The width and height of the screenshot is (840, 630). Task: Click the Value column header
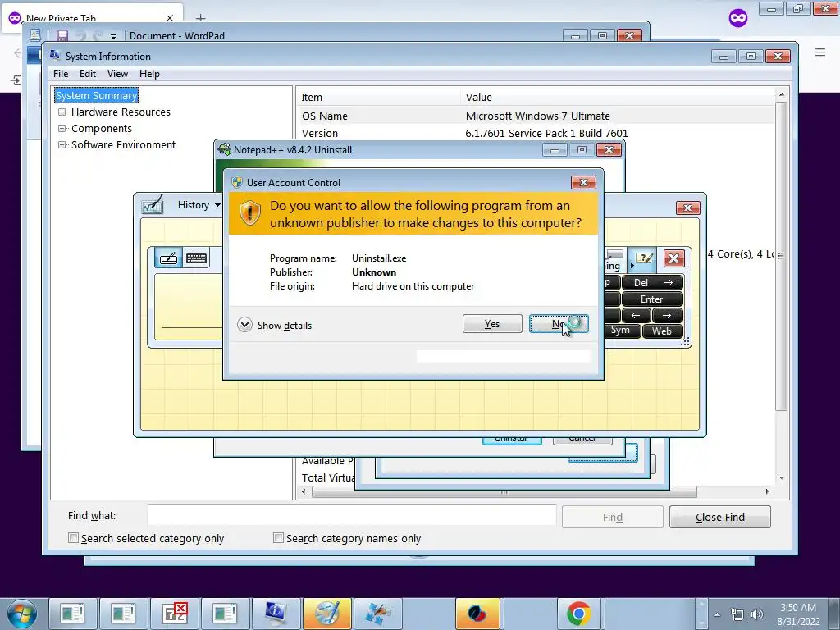click(x=617, y=97)
